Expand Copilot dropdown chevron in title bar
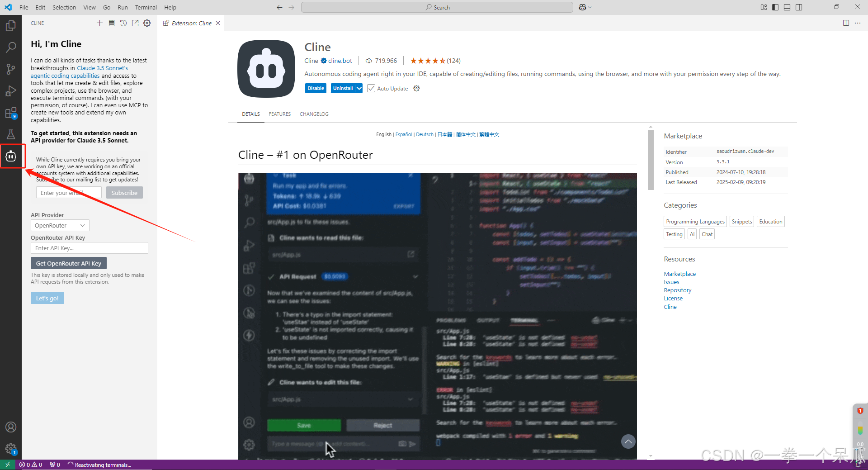Screen dimensions: 868x470 590,7
